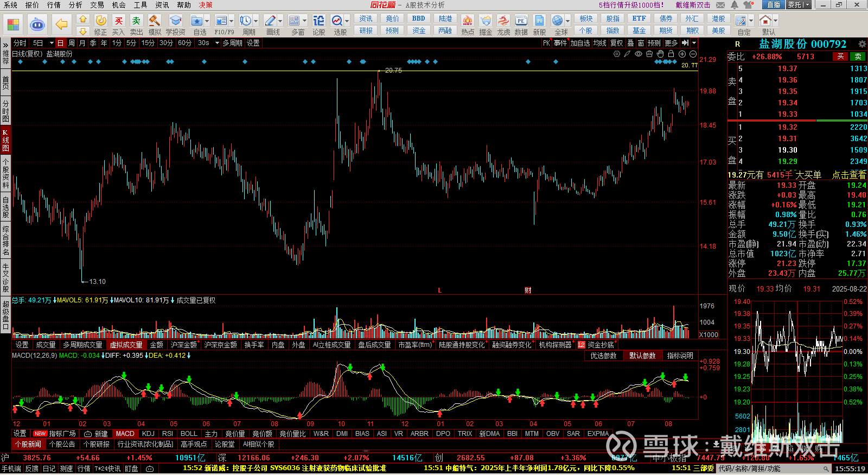Viewport: 868px width, 475px height.
Task: Expand the 多窗 dropdown arrow
Action: [x=305, y=21]
